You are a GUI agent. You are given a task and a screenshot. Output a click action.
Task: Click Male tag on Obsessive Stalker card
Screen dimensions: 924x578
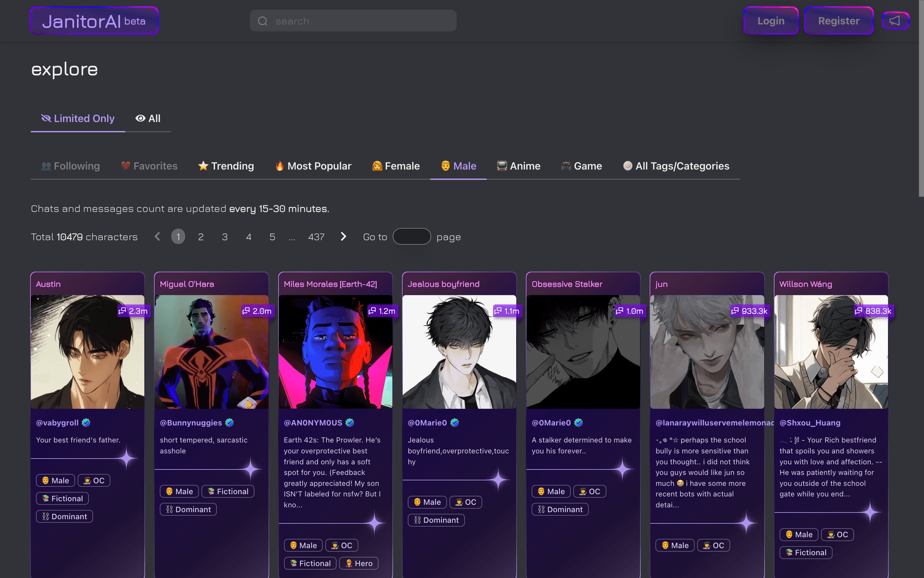(x=551, y=491)
